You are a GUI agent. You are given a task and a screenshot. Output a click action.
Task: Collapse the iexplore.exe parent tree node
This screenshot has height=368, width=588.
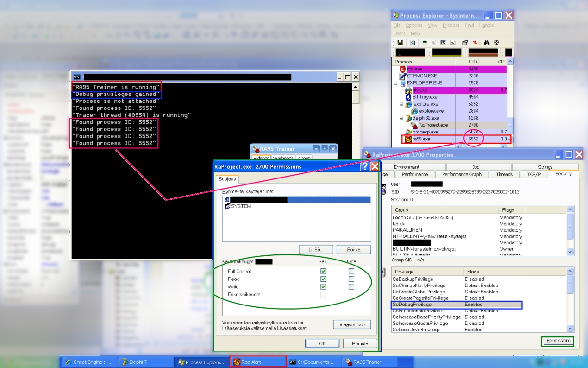coord(401,104)
